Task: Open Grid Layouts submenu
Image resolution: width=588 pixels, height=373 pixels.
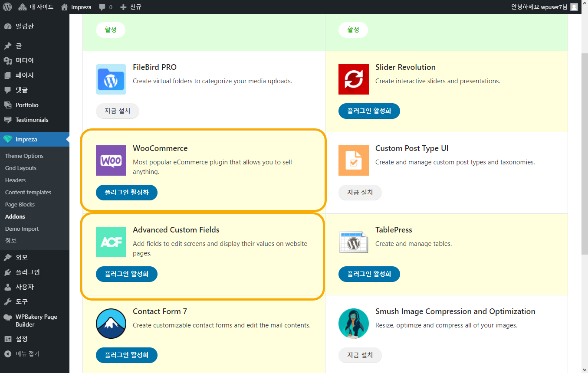Action: 21,168
